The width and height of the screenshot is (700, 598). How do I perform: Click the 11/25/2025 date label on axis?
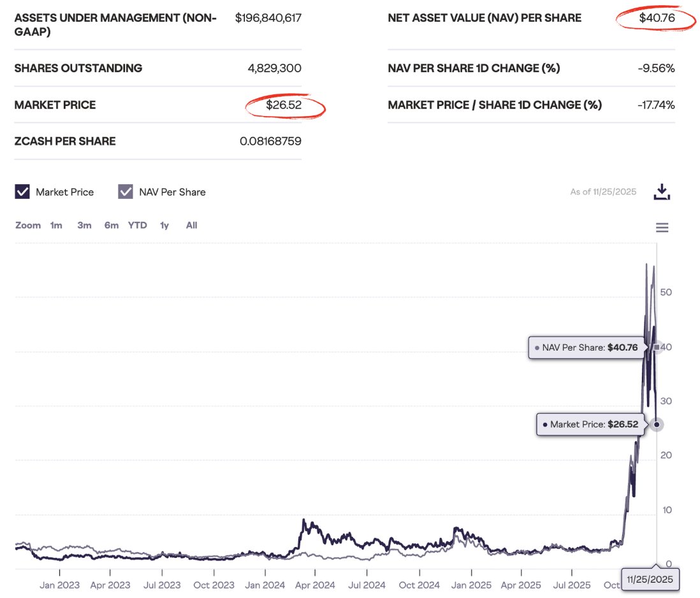click(x=649, y=580)
